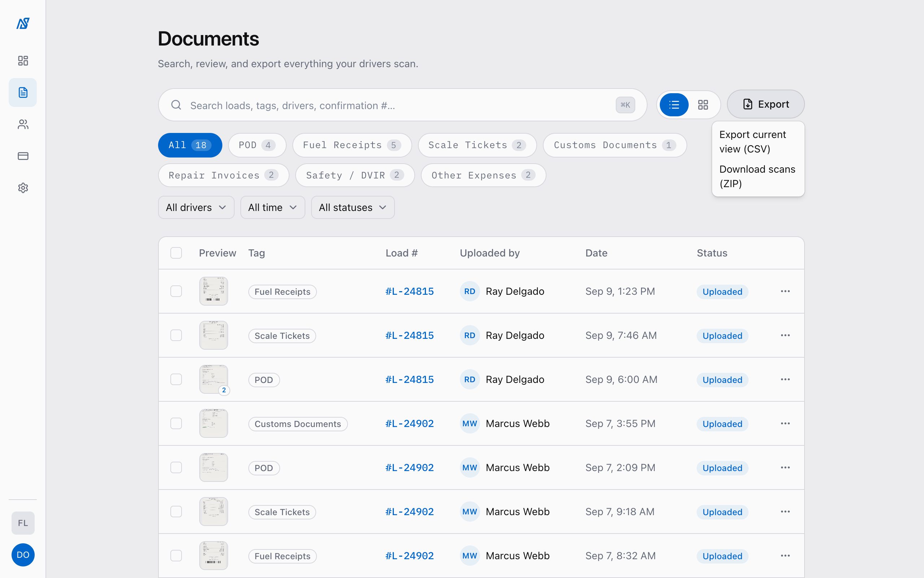This screenshot has height=578, width=924.
Task: Click the app logo in sidebar
Action: pyautogui.click(x=23, y=23)
